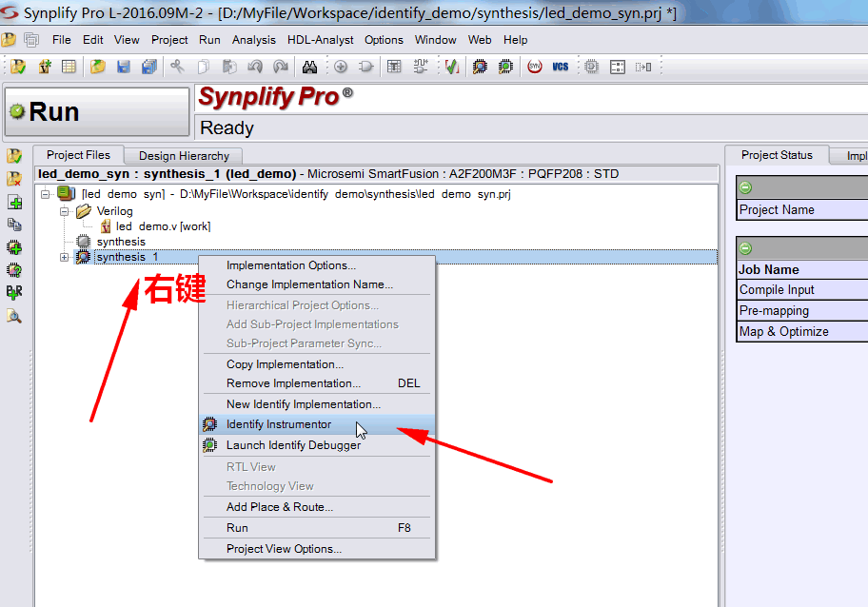
Task: Open the Help menu
Action: 516,40
